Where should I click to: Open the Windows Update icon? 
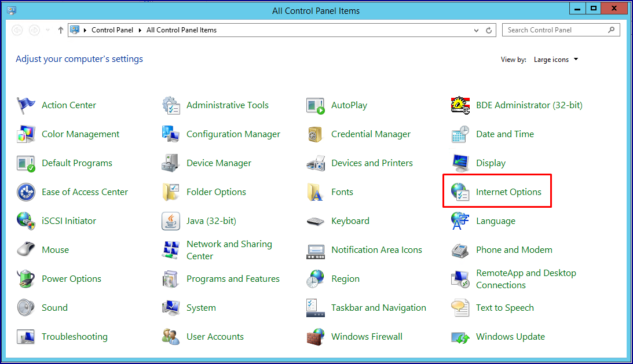460,337
